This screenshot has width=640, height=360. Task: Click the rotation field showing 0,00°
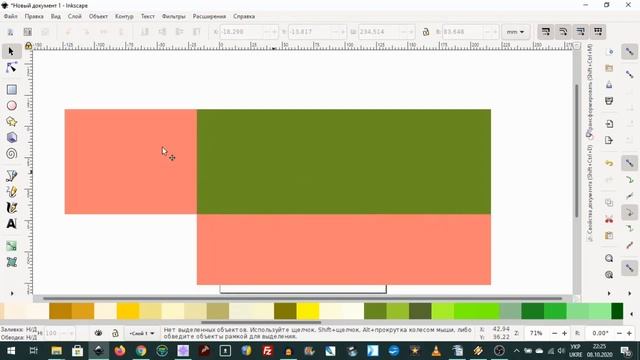click(x=600, y=333)
